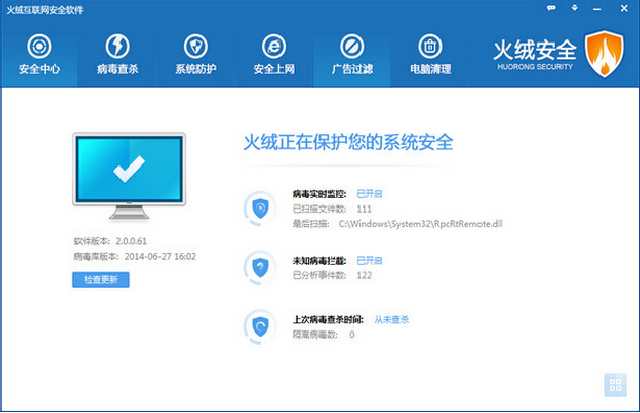Open the grid tools icon at bottom right
Image resolution: width=640 pixels, height=413 pixels.
point(616,386)
